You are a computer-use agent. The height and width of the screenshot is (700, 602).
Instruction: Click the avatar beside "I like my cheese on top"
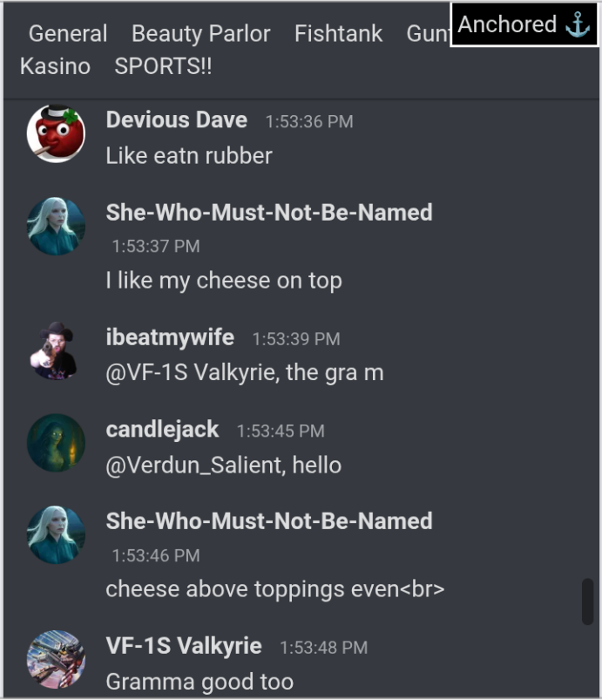[56, 227]
